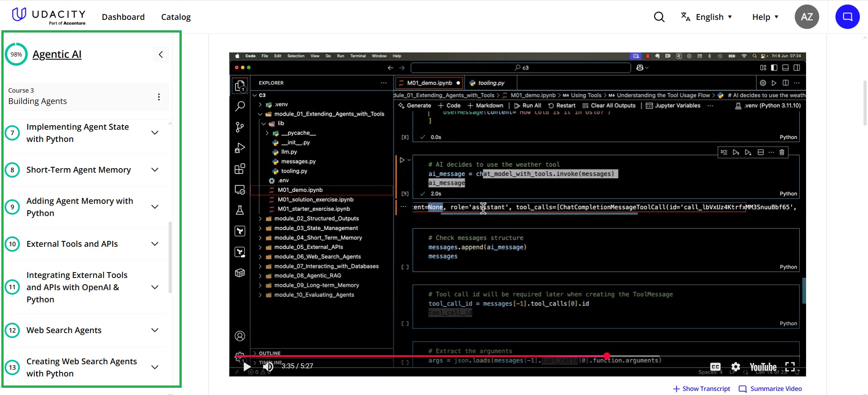Open the Dashboard page
The height and width of the screenshot is (395, 868).
coord(123,17)
